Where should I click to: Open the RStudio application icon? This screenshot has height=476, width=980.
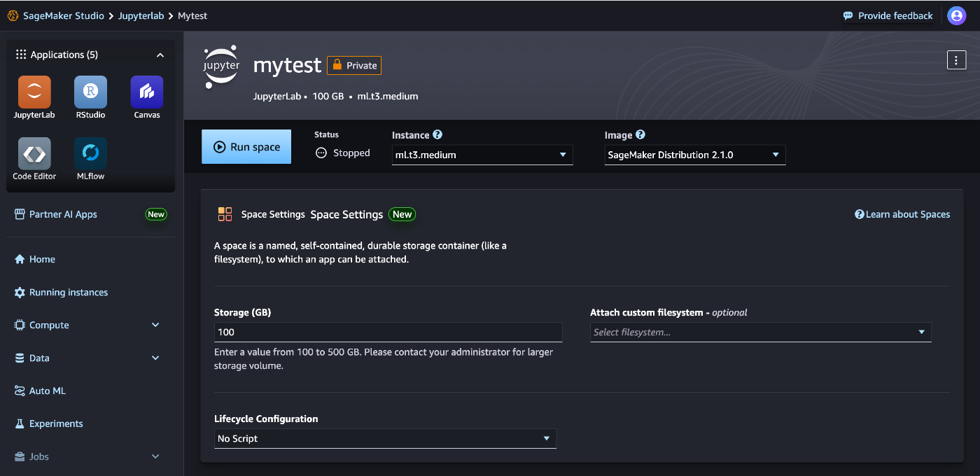pos(90,92)
